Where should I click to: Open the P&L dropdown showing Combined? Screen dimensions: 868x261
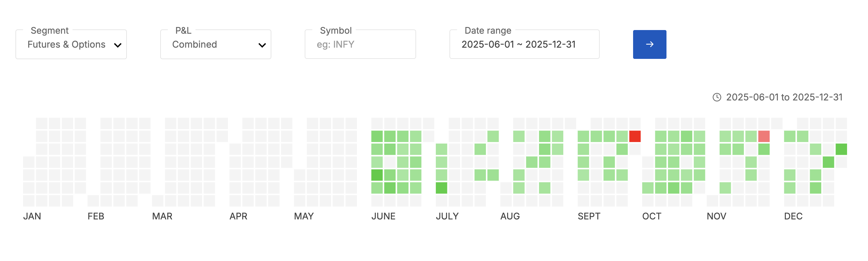(x=216, y=44)
